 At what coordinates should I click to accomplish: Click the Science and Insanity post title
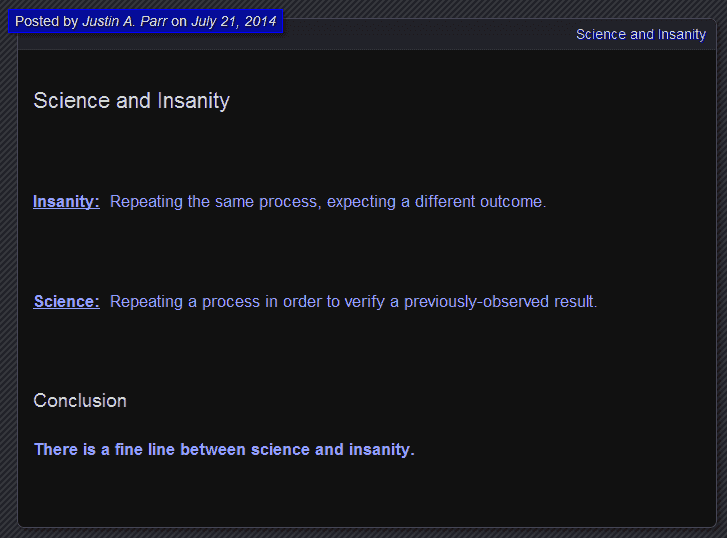pos(131,101)
